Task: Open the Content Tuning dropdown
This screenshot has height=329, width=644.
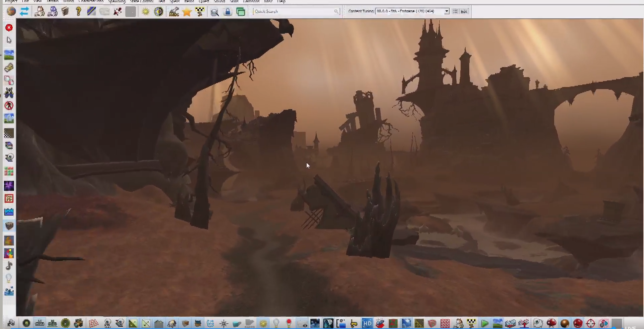Action: (x=412, y=11)
